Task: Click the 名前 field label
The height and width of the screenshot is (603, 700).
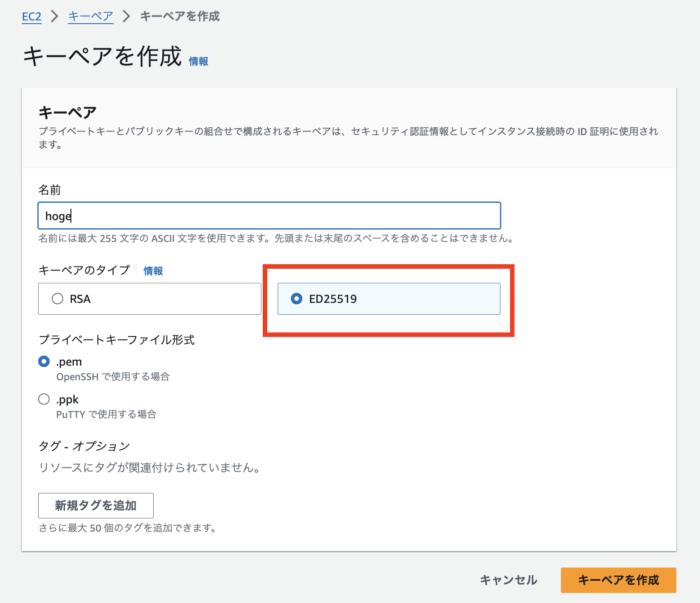Action: (50, 190)
